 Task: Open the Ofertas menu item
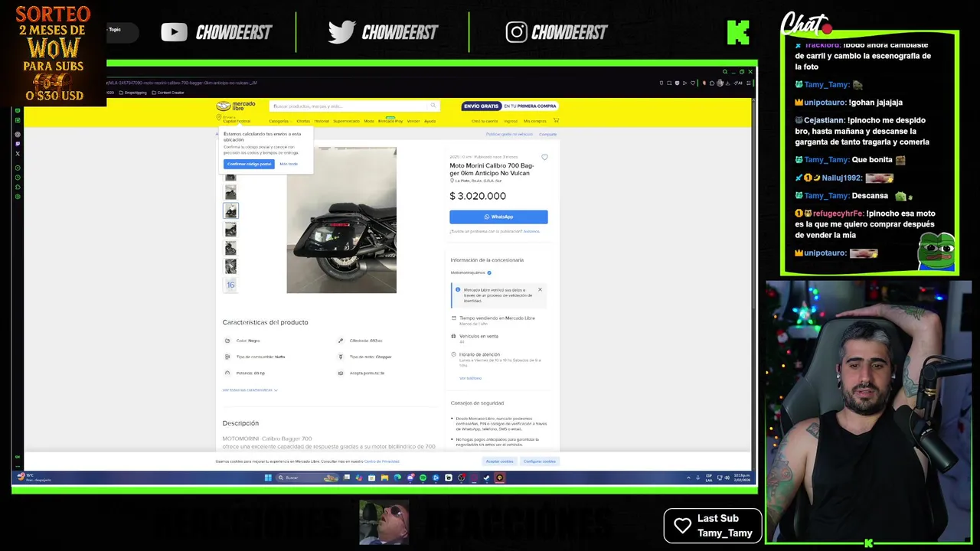[303, 121]
